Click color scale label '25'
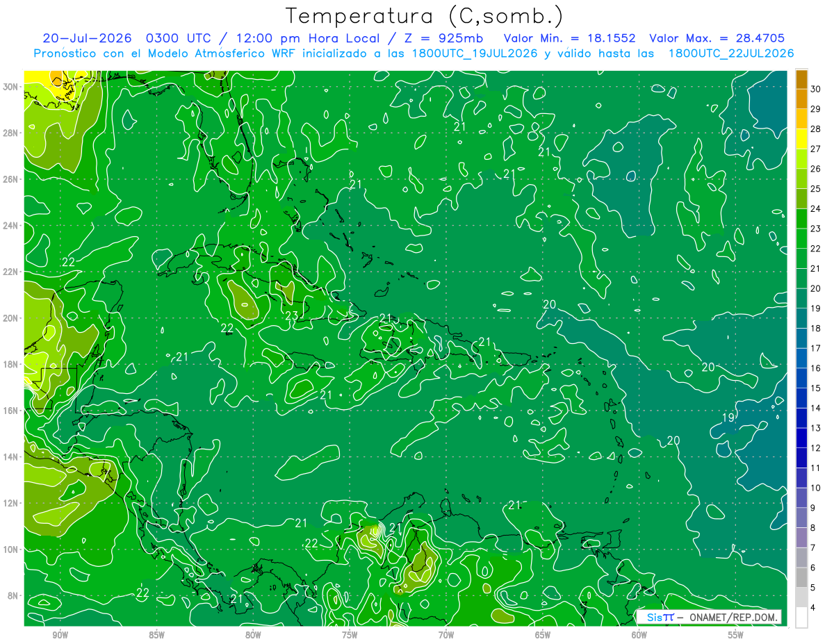This screenshot has height=644, width=834. click(x=815, y=189)
